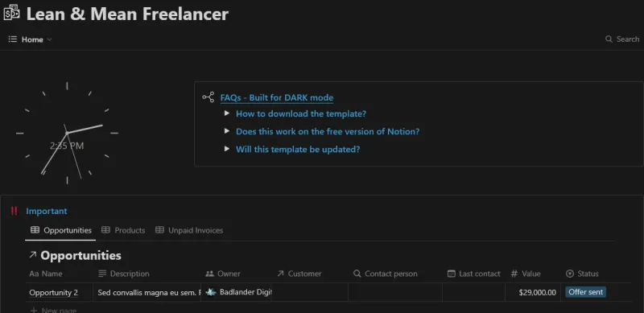Click the Value column header
Screen dimensions: 644x313
[x=526, y=274]
